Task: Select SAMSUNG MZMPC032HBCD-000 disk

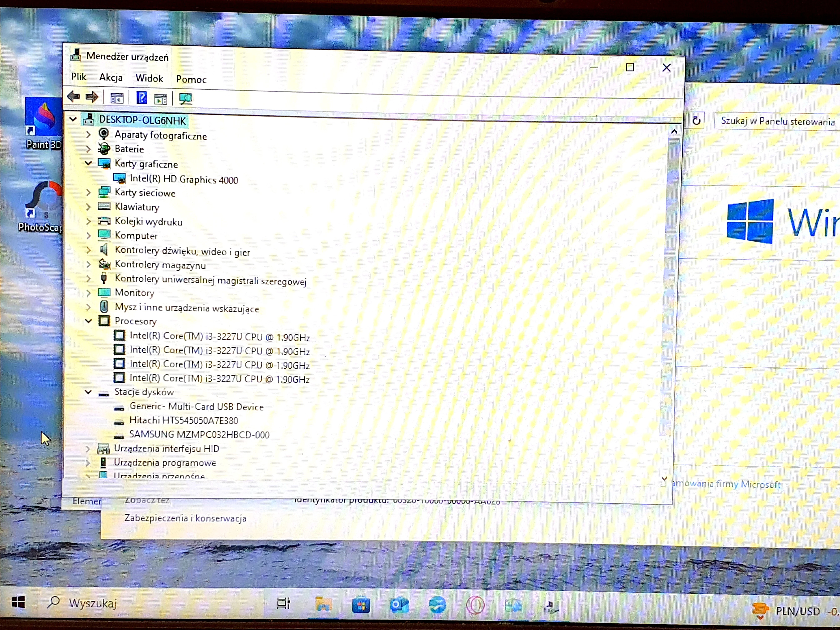Action: pos(199,434)
